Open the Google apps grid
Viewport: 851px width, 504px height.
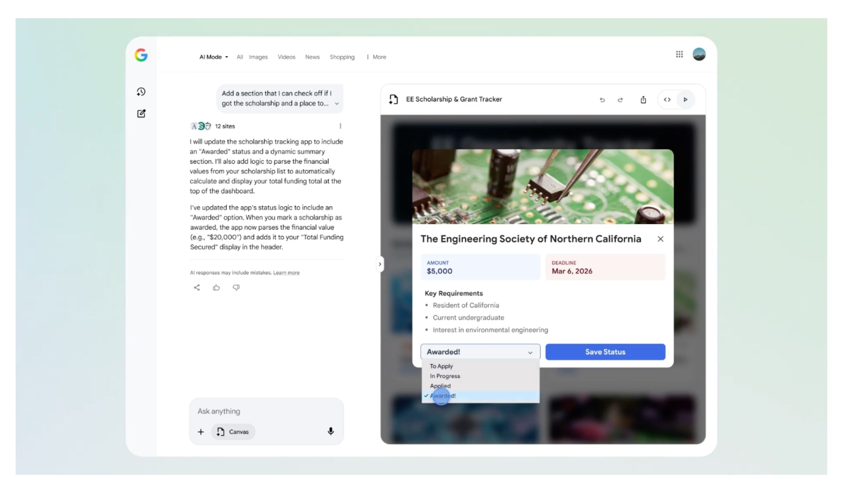[679, 54]
